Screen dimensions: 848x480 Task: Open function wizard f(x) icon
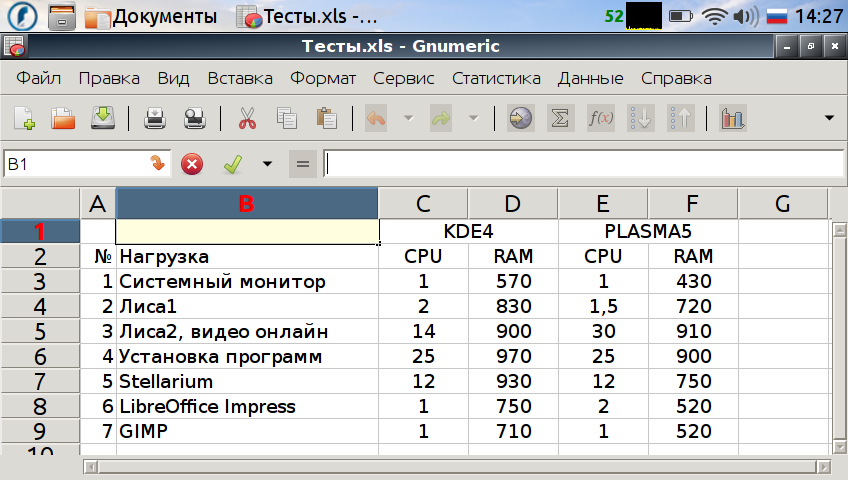601,118
